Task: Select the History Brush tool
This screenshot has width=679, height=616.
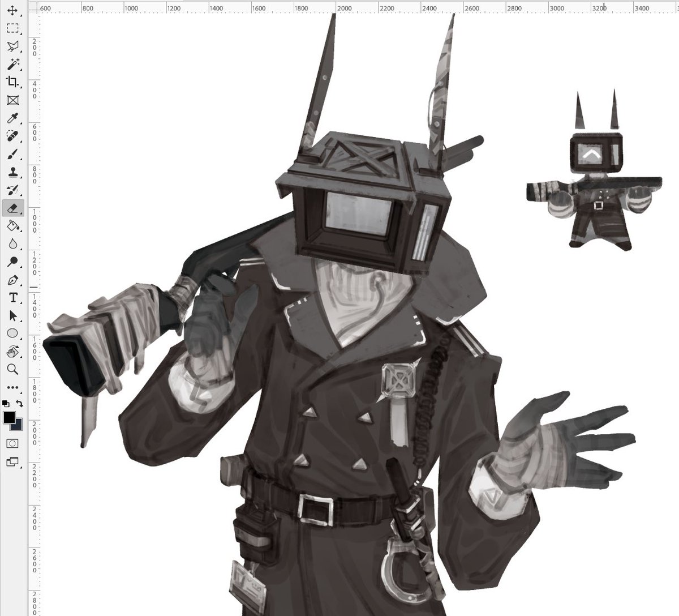Action: click(12, 190)
